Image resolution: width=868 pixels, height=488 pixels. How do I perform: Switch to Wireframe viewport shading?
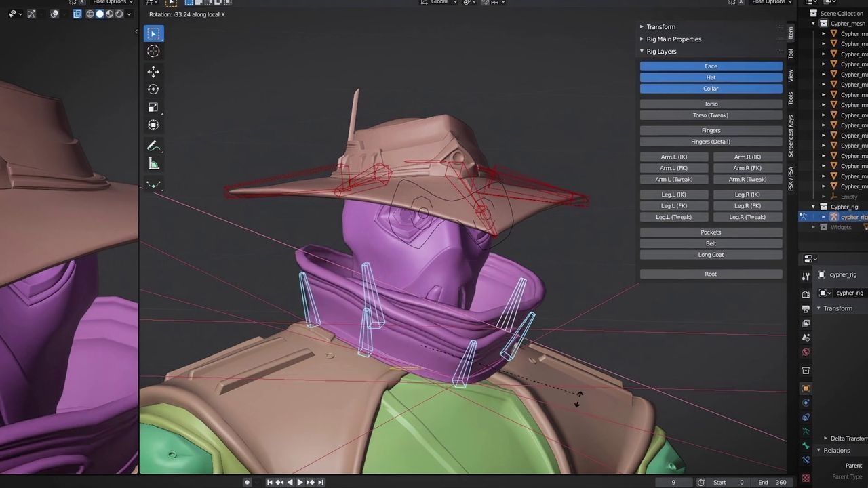click(90, 14)
